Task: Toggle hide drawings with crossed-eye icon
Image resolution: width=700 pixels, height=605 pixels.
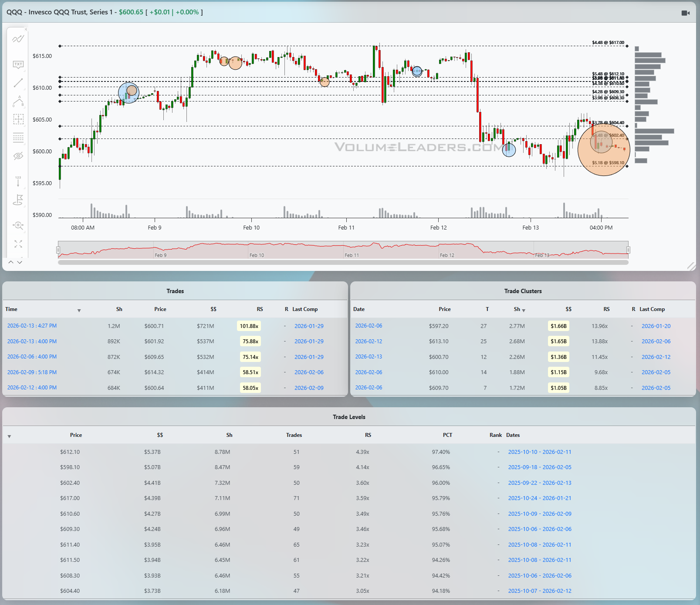Action: [x=18, y=156]
